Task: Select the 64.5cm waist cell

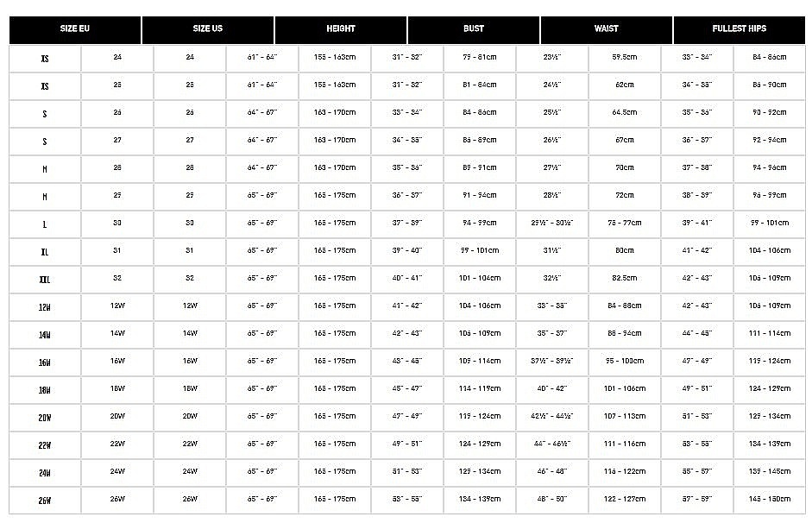Action: click(x=625, y=113)
